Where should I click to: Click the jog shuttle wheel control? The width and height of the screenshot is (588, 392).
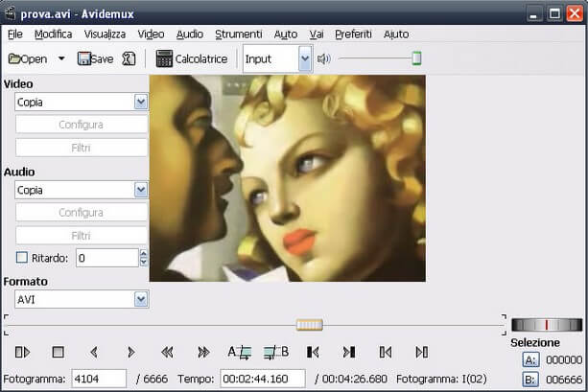(547, 325)
